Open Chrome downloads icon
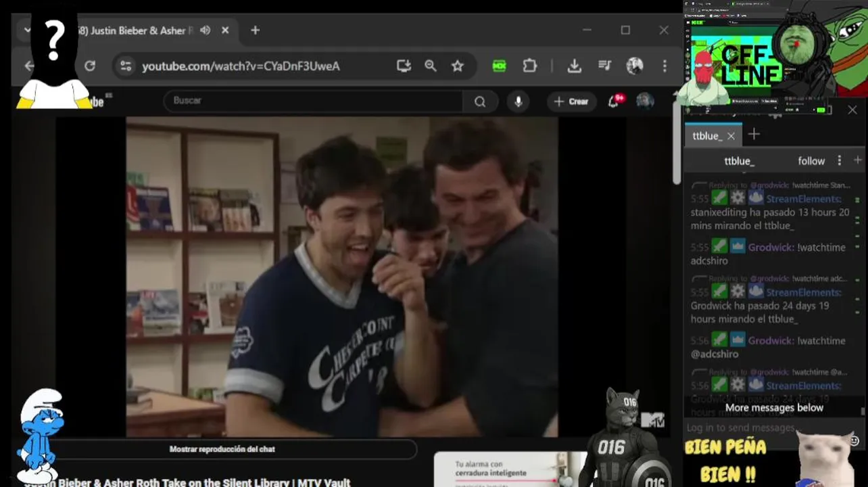Image resolution: width=868 pixels, height=487 pixels. click(574, 66)
